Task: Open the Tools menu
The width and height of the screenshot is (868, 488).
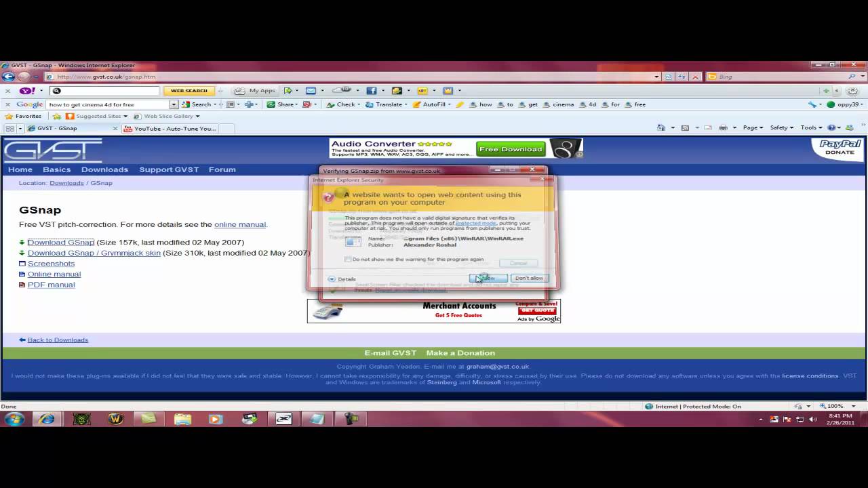Action: pyautogui.click(x=811, y=127)
